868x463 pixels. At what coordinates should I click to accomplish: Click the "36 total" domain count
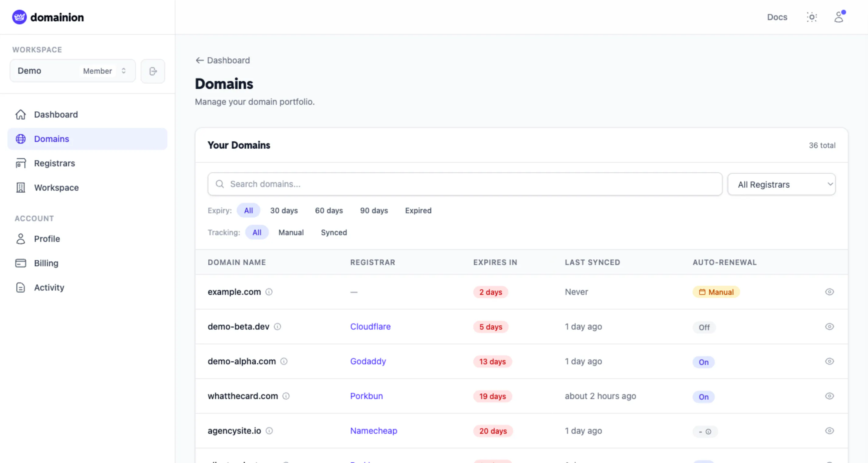pyautogui.click(x=822, y=145)
